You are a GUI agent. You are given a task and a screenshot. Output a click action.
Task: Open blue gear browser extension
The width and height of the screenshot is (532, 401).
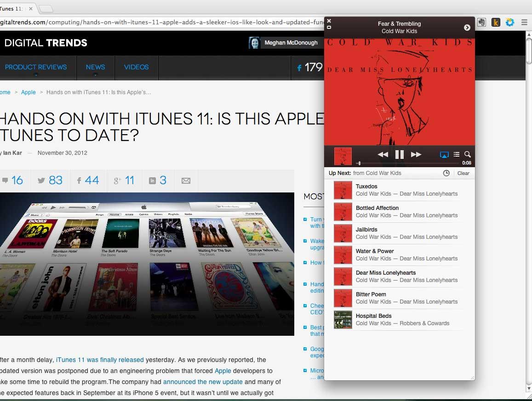pyautogui.click(x=509, y=23)
